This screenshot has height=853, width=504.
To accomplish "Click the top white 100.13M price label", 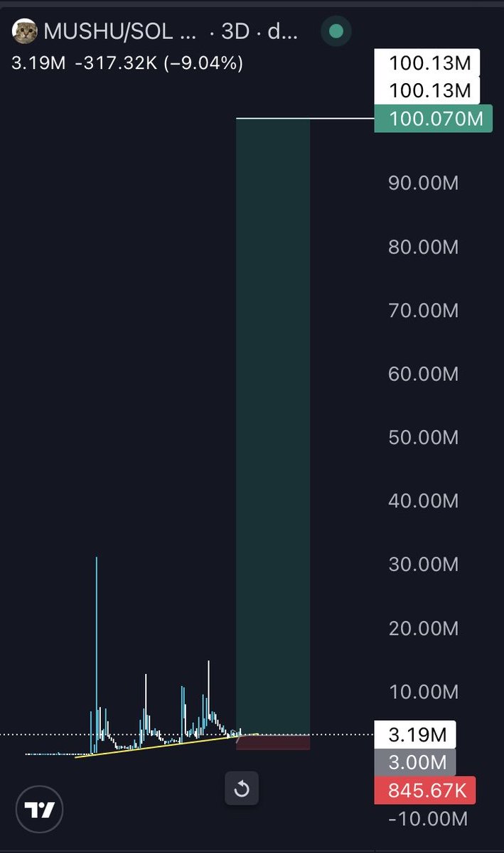I will point(429,63).
